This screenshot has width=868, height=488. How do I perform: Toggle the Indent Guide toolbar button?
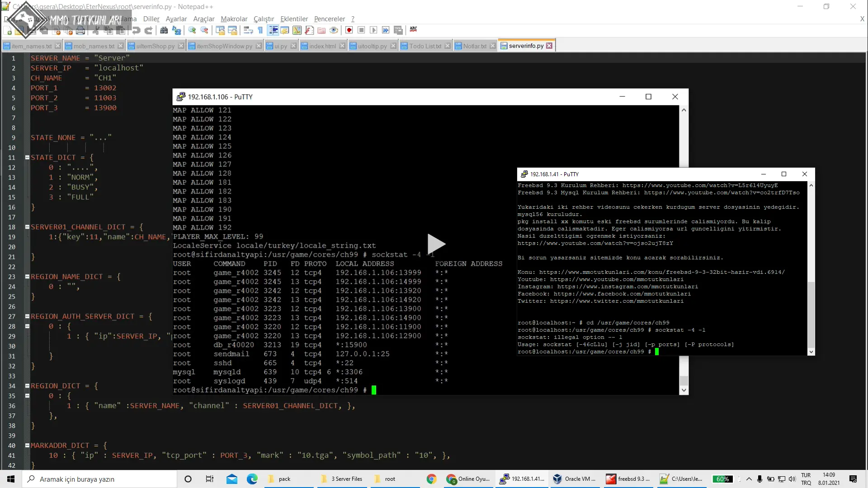(x=273, y=30)
